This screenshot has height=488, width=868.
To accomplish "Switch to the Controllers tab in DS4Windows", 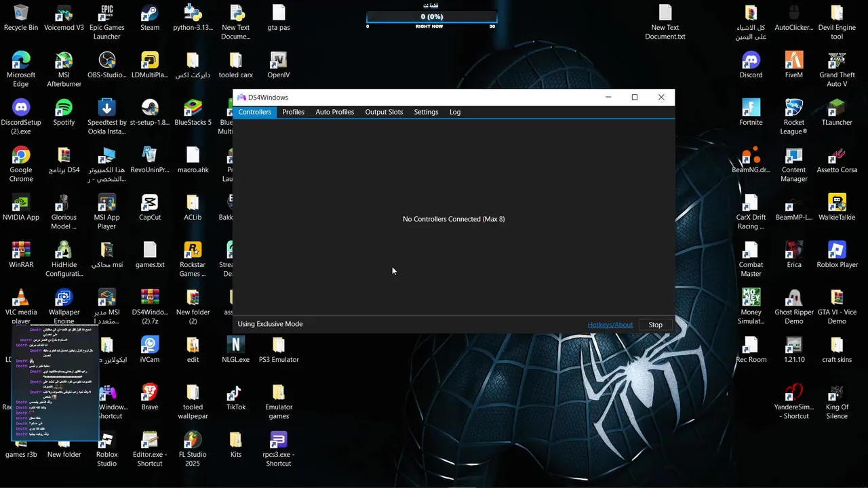I will [254, 112].
